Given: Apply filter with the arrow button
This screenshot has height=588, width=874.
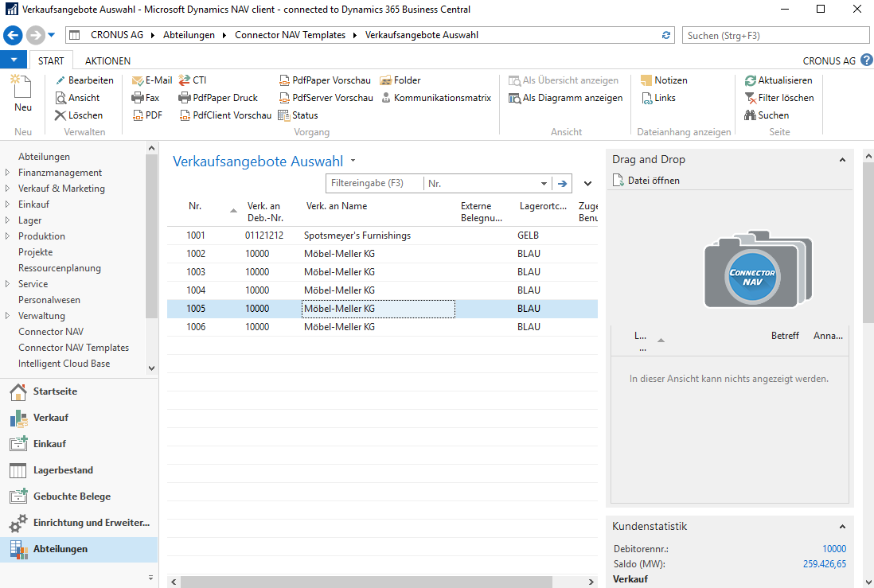Looking at the screenshot, I should [562, 183].
